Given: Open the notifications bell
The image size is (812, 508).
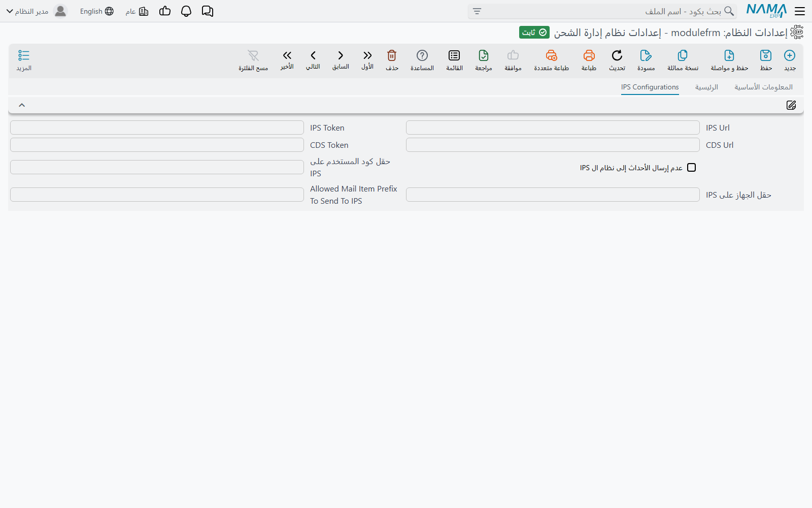Looking at the screenshot, I should click(186, 11).
